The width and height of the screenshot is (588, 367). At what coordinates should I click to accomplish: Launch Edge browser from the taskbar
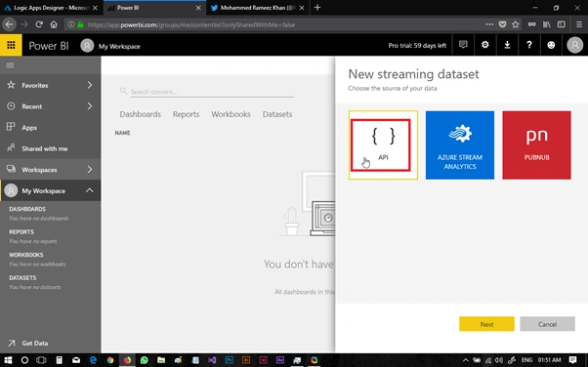pos(93,360)
